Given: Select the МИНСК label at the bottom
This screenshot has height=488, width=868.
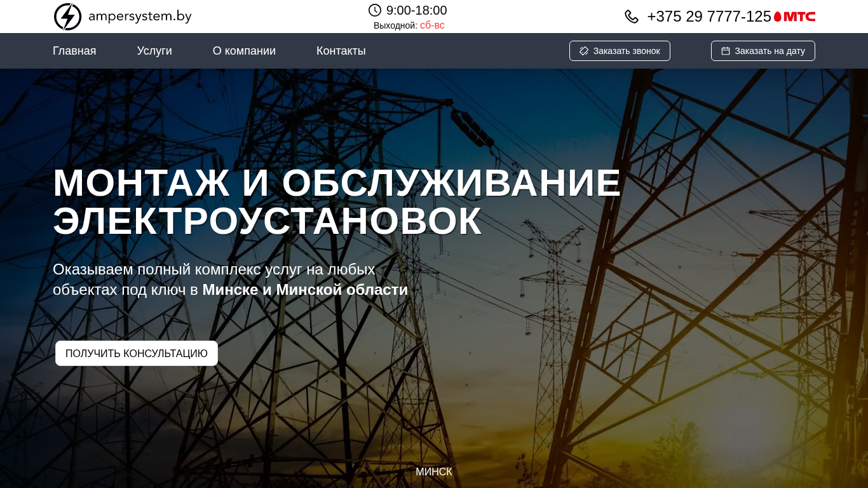Looking at the screenshot, I should tap(434, 471).
